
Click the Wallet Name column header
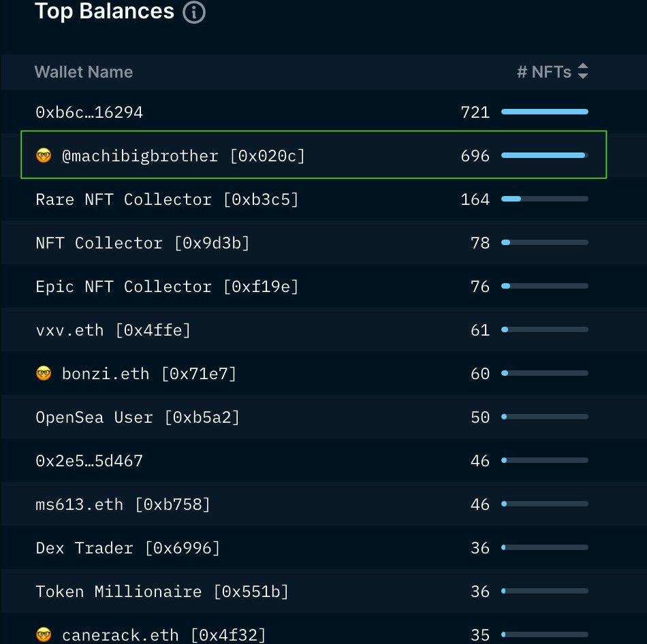[x=84, y=72]
